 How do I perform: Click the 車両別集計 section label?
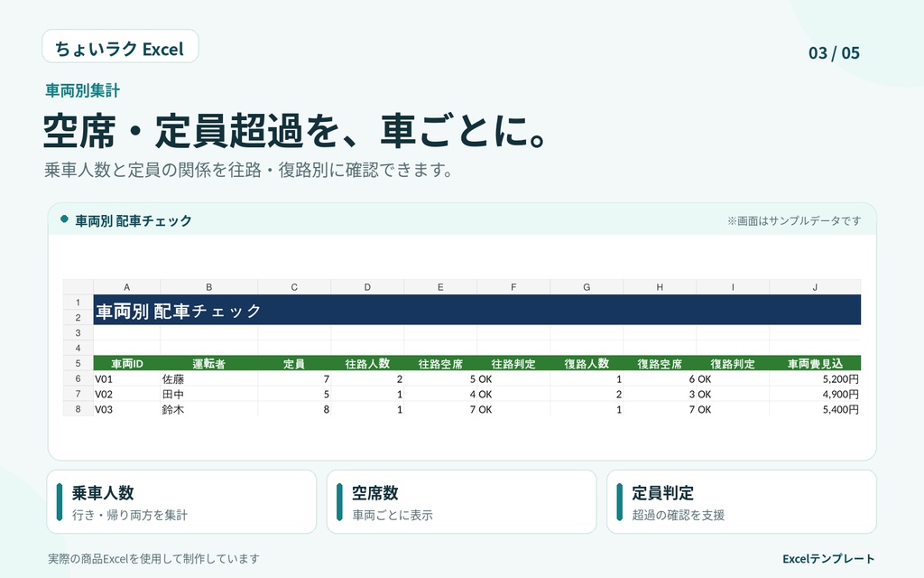pos(82,90)
